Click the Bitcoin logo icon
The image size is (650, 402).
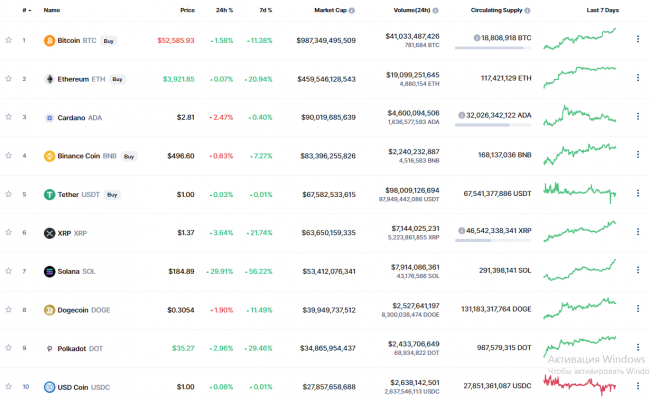tap(49, 41)
